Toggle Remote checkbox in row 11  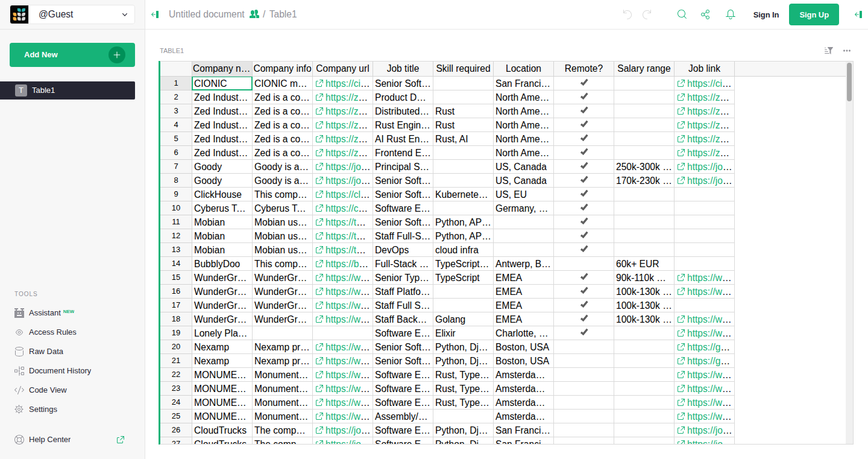coord(584,221)
